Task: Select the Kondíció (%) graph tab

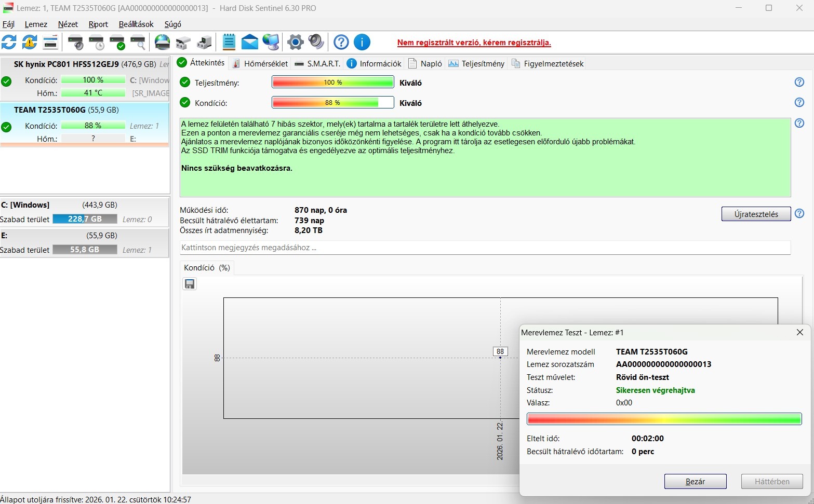Action: pyautogui.click(x=207, y=268)
